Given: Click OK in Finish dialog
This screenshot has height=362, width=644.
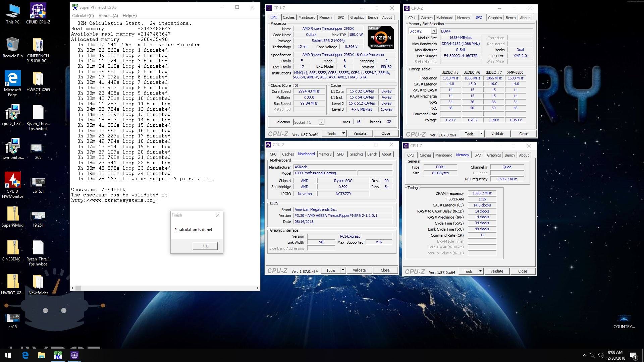Looking at the screenshot, I should coord(205,246).
